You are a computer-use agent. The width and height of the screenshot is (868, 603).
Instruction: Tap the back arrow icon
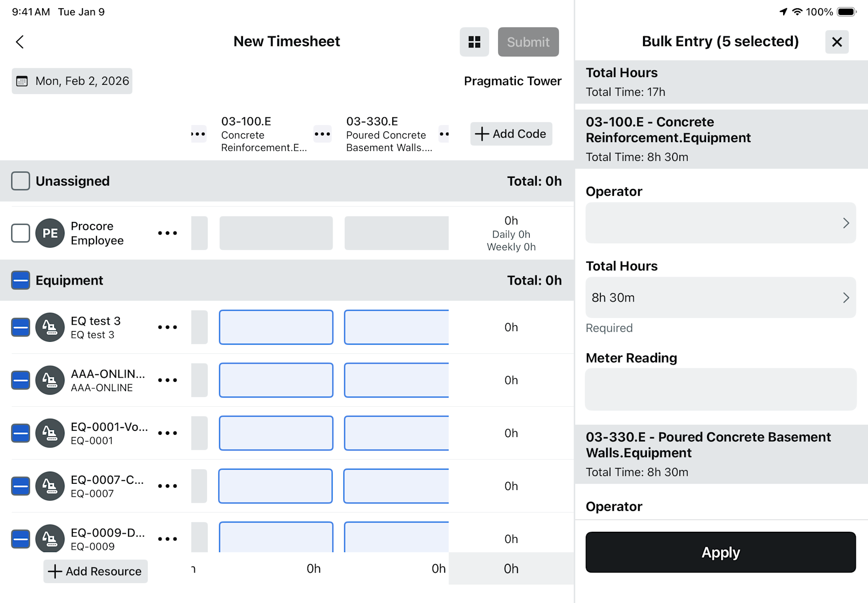(x=20, y=42)
